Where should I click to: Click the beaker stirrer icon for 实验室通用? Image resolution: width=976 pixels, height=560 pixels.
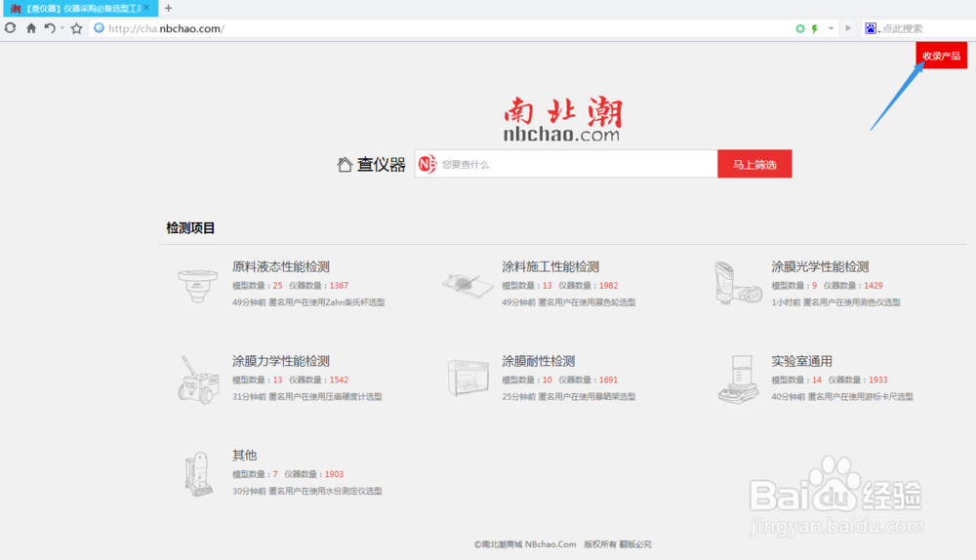click(x=738, y=379)
